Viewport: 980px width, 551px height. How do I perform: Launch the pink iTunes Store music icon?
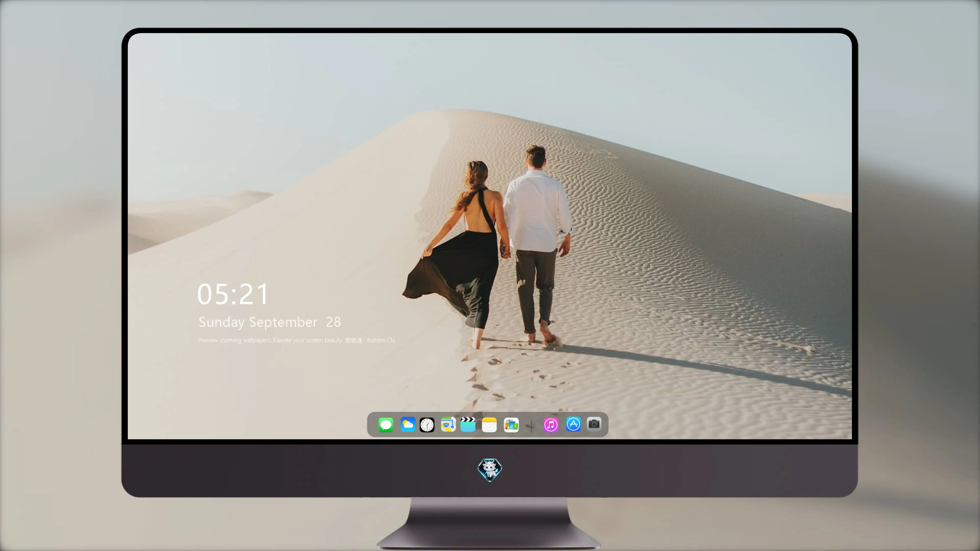[551, 425]
